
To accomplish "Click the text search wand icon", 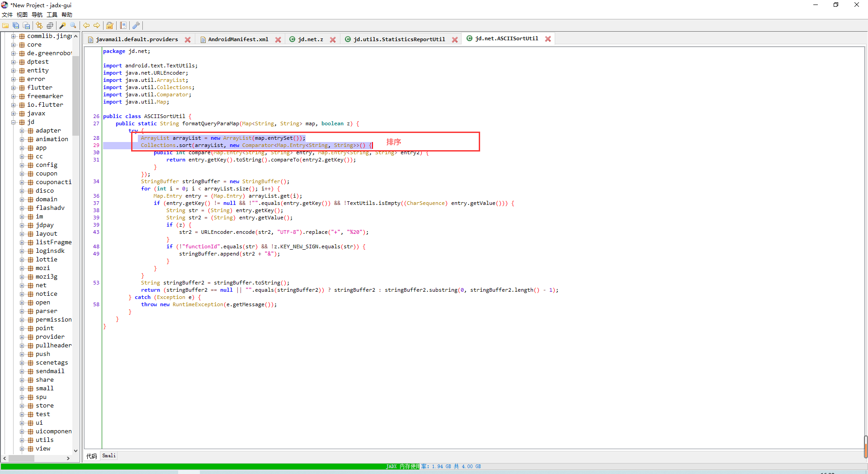I will (63, 25).
